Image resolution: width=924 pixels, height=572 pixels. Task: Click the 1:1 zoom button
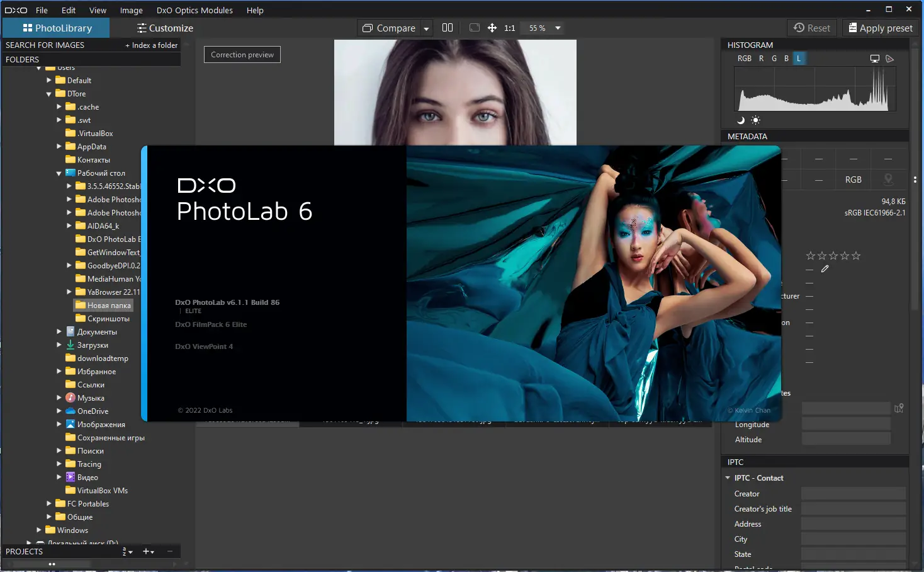(510, 28)
